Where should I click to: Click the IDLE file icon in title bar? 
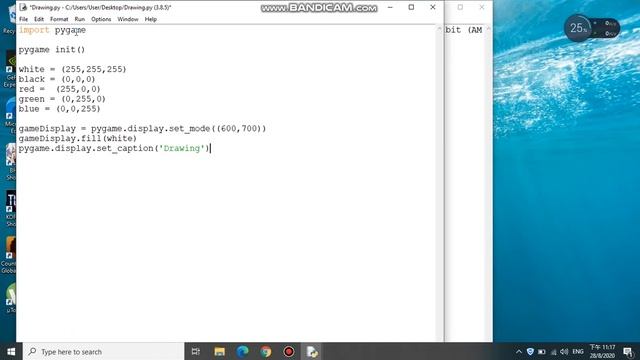click(x=23, y=7)
